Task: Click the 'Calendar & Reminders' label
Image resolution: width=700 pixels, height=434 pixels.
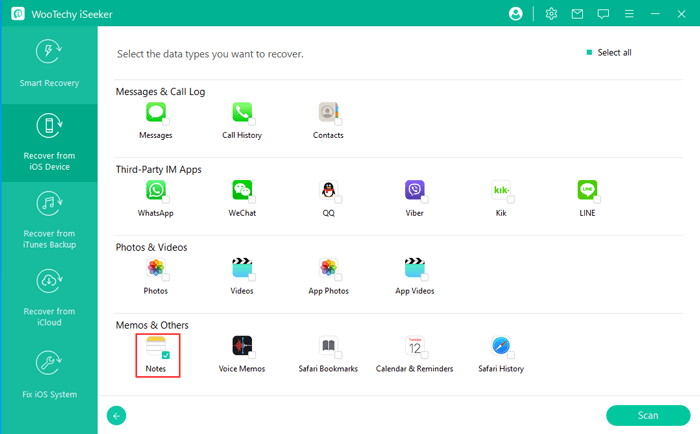Action: [x=414, y=369]
